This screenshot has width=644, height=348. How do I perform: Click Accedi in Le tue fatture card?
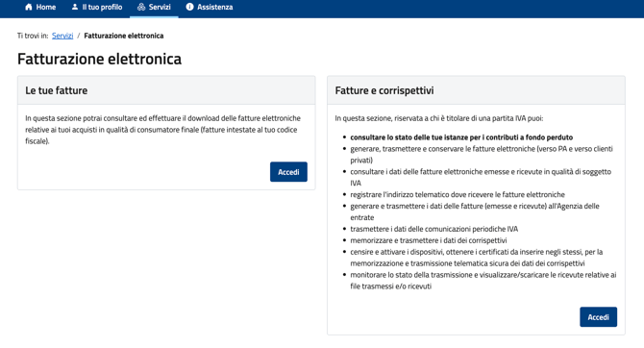pos(288,172)
